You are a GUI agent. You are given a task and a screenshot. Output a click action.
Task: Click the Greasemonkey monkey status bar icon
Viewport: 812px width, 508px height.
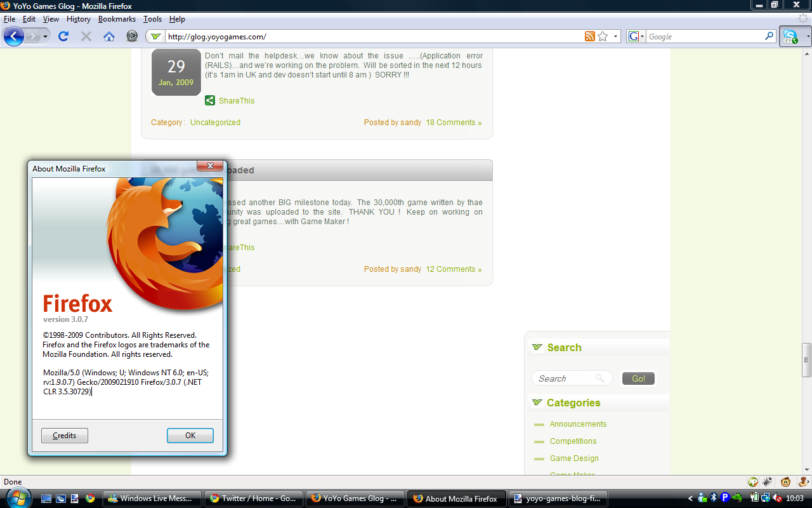pyautogui.click(x=786, y=482)
